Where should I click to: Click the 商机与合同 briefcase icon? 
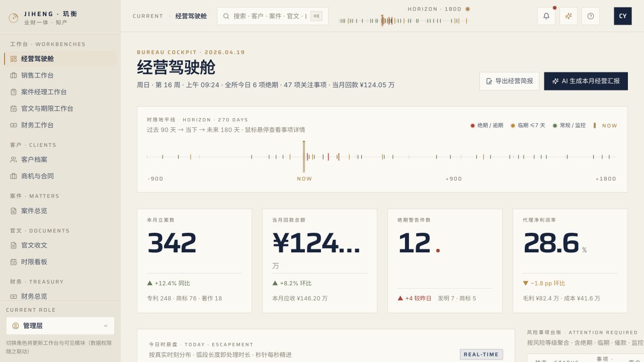pyautogui.click(x=14, y=176)
